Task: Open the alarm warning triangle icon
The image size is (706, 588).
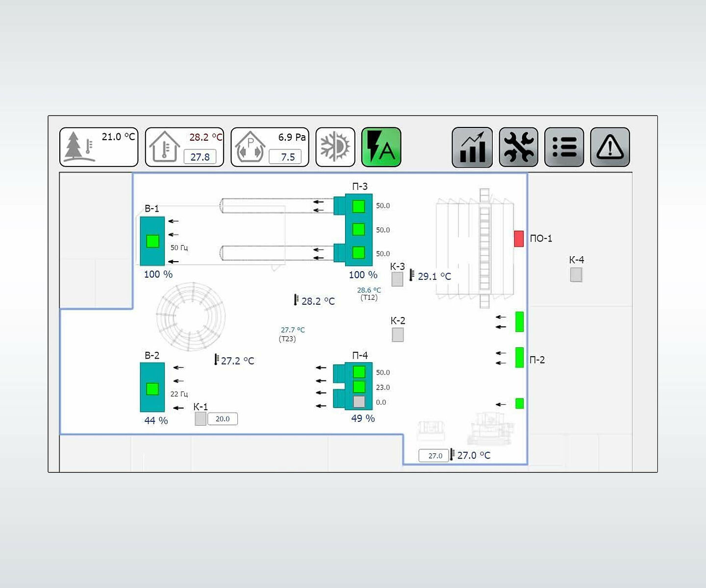Action: (x=610, y=147)
